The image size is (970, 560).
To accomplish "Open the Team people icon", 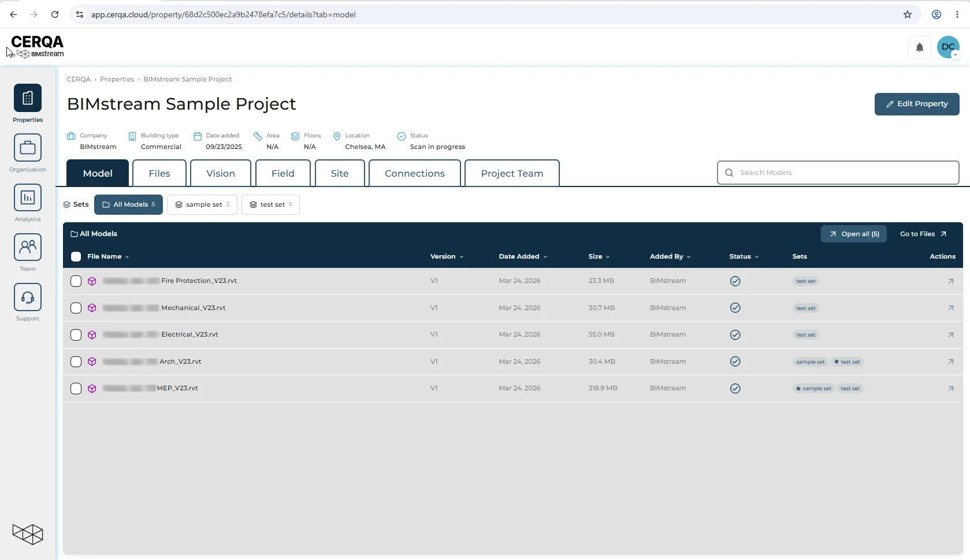I will pos(28,247).
